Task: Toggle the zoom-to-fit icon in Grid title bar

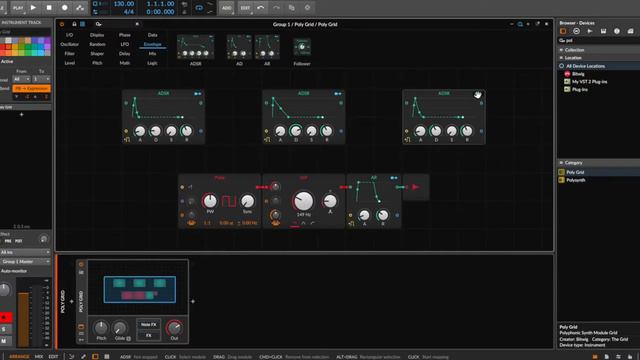Action: [520, 24]
